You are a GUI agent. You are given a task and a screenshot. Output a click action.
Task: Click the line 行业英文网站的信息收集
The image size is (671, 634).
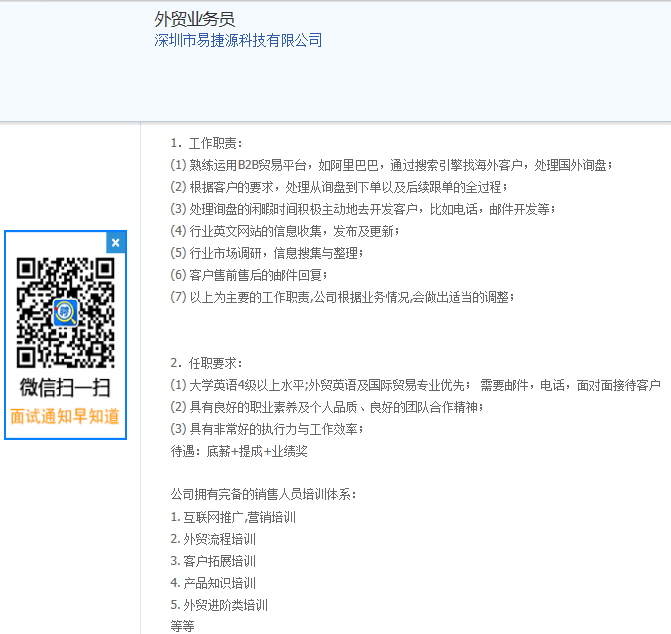285,231
